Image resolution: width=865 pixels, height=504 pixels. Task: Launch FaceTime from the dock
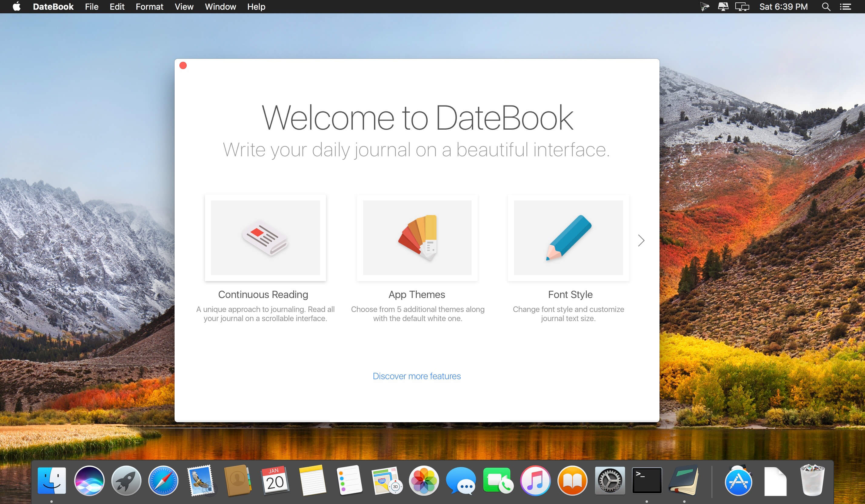click(x=498, y=480)
